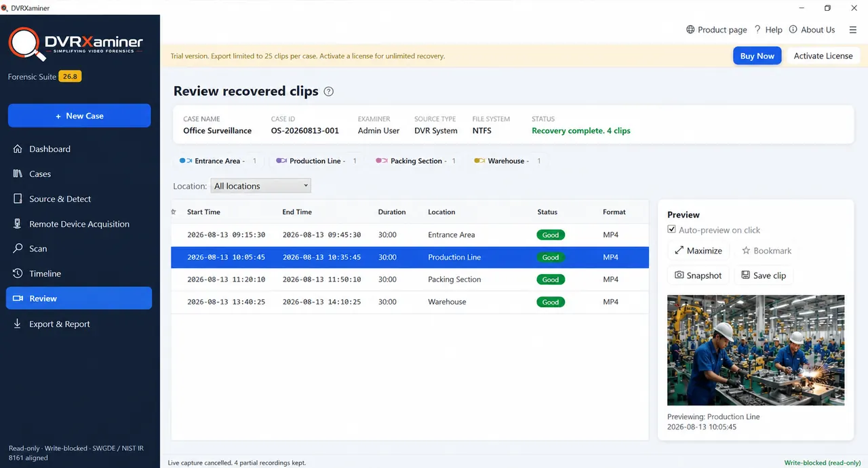
Task: Click the Cases books icon
Action: pyautogui.click(x=18, y=174)
